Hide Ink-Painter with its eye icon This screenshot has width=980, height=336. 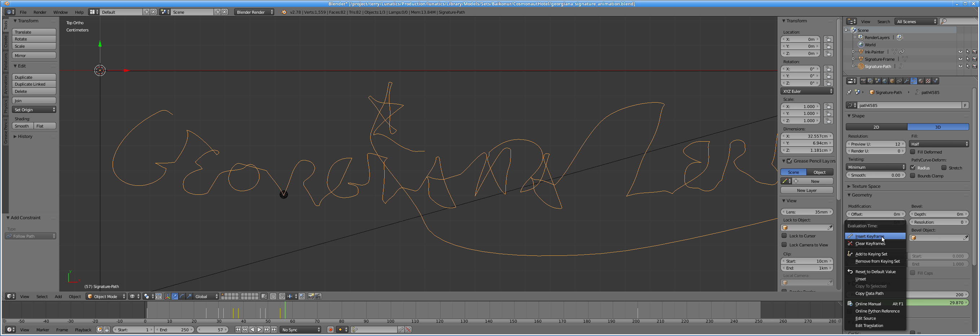coord(960,52)
